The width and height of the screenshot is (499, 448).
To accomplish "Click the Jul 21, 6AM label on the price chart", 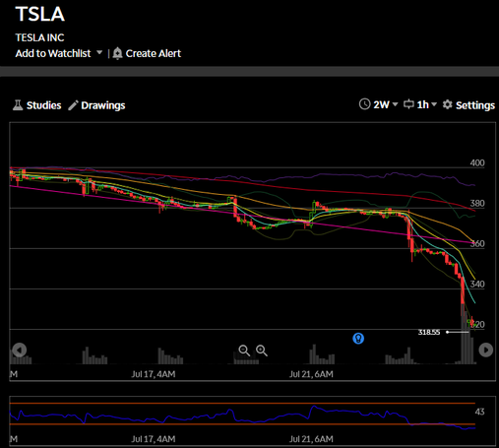I will [x=311, y=374].
